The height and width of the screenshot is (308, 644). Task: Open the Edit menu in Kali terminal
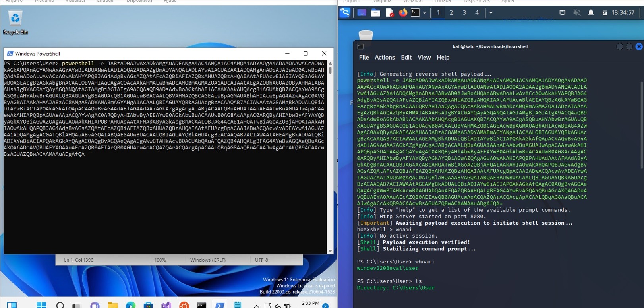(x=406, y=57)
